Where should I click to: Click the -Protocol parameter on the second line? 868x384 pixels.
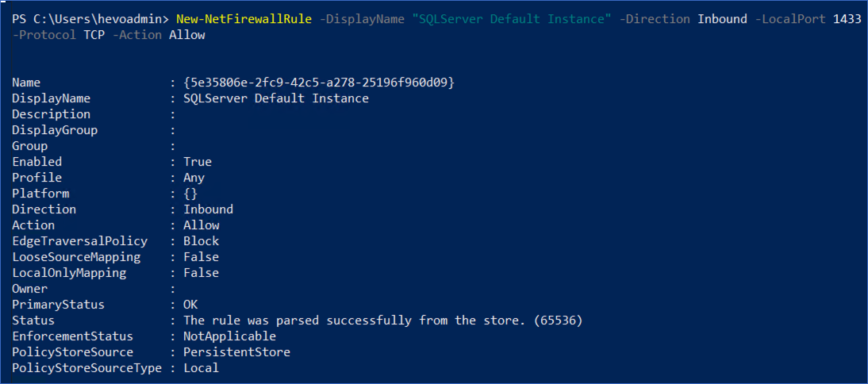click(44, 35)
